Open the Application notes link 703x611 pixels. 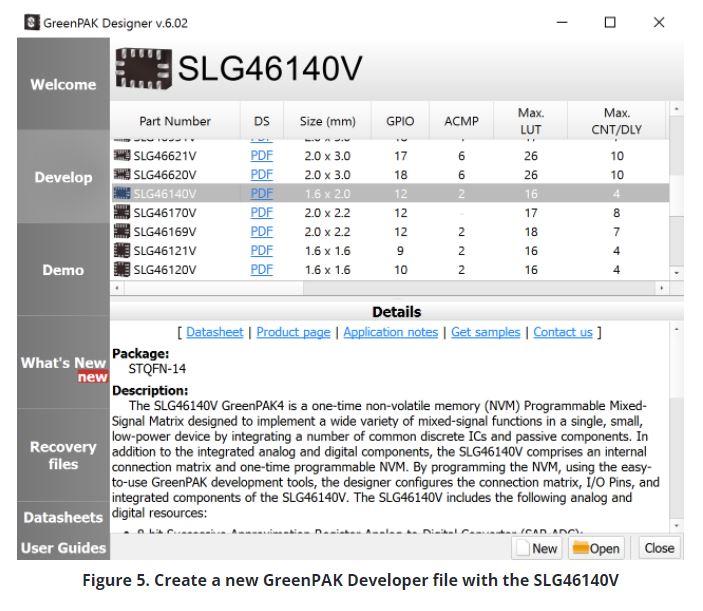pos(391,332)
